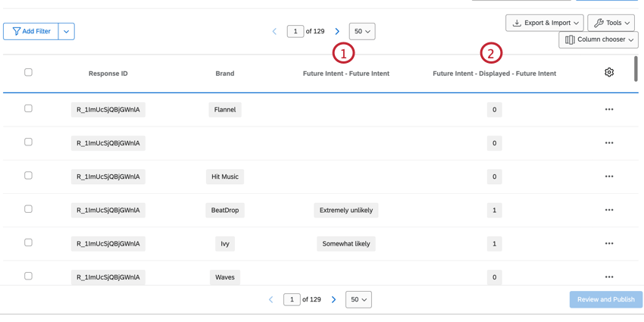The height and width of the screenshot is (322, 644).
Task: Toggle the select-all header checkbox
Action: [x=28, y=73]
